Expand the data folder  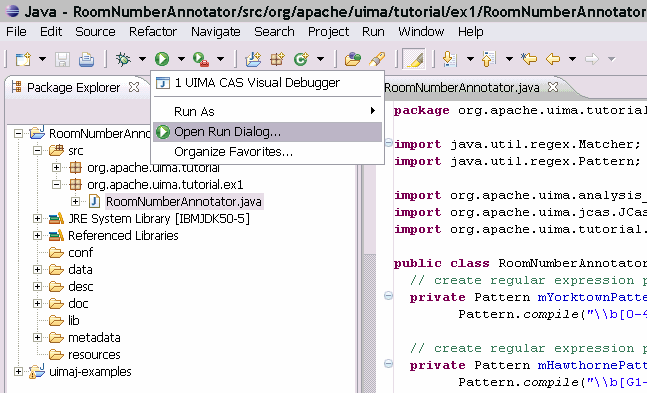pyautogui.click(x=37, y=269)
